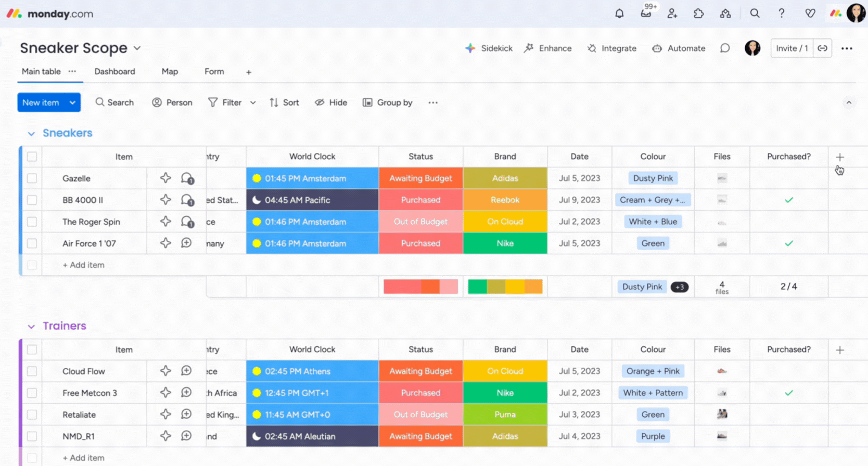Open the updates bubble for Gazelle
Image resolution: width=868 pixels, height=466 pixels.
[x=187, y=178]
